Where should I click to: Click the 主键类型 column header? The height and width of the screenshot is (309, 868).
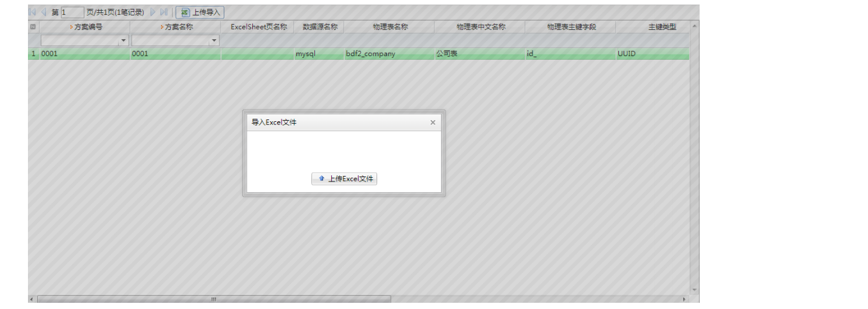click(x=653, y=27)
